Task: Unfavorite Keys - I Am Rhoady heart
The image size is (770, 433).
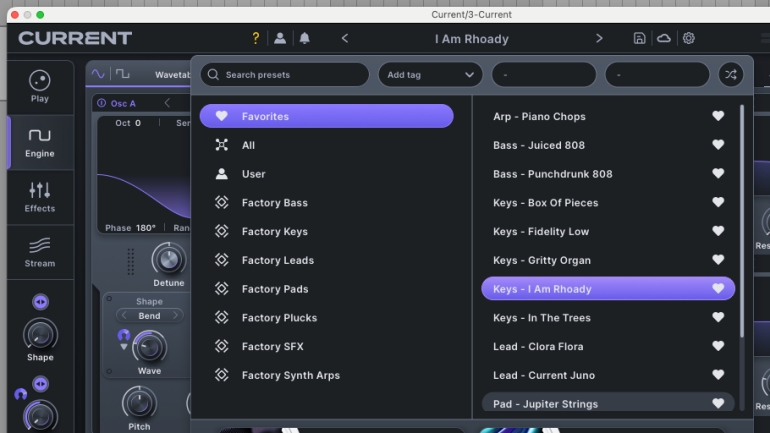Action: point(718,289)
